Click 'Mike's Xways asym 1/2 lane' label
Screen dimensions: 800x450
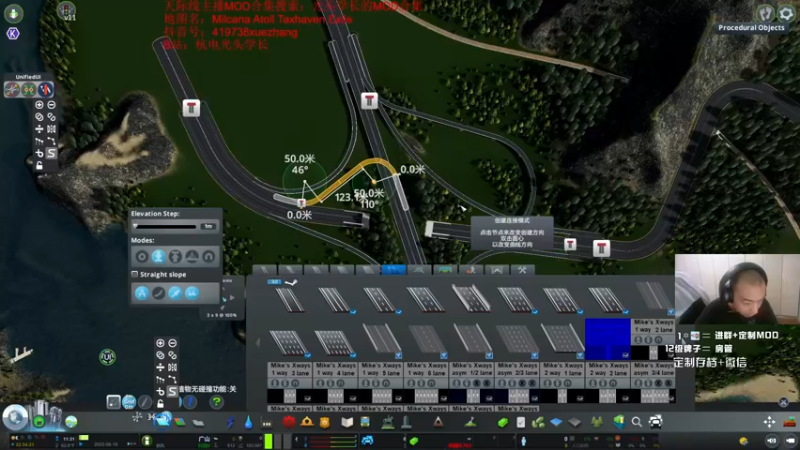471,369
